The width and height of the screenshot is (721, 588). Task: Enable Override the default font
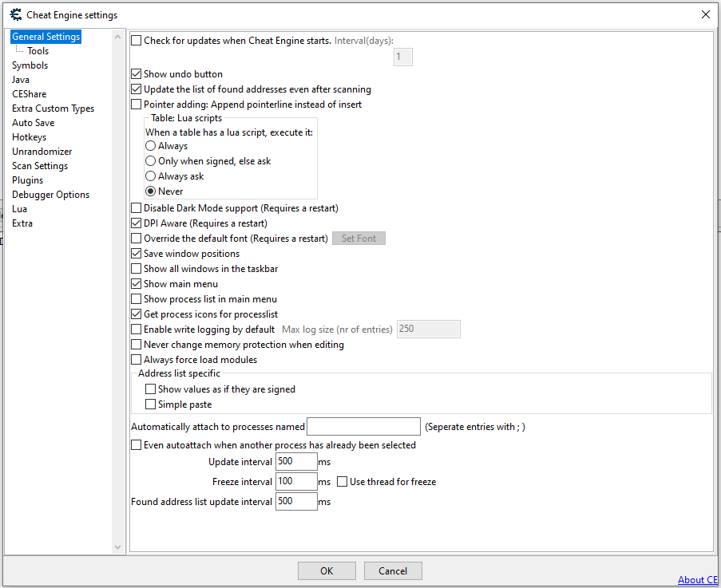(x=136, y=239)
